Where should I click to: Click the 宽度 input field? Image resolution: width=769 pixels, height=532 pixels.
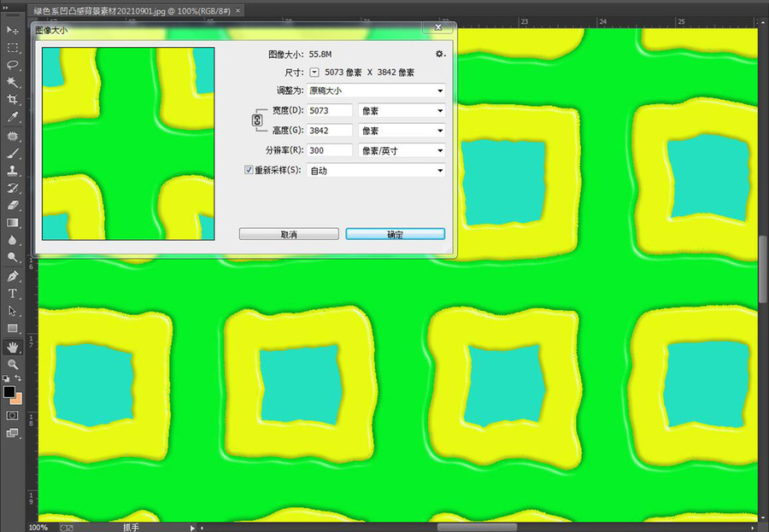tap(330, 111)
